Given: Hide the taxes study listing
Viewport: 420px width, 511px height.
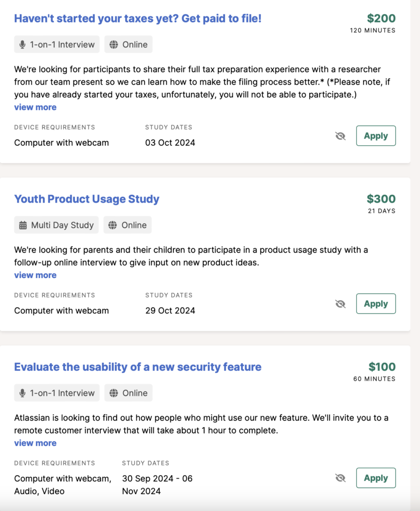Looking at the screenshot, I should 341,136.
